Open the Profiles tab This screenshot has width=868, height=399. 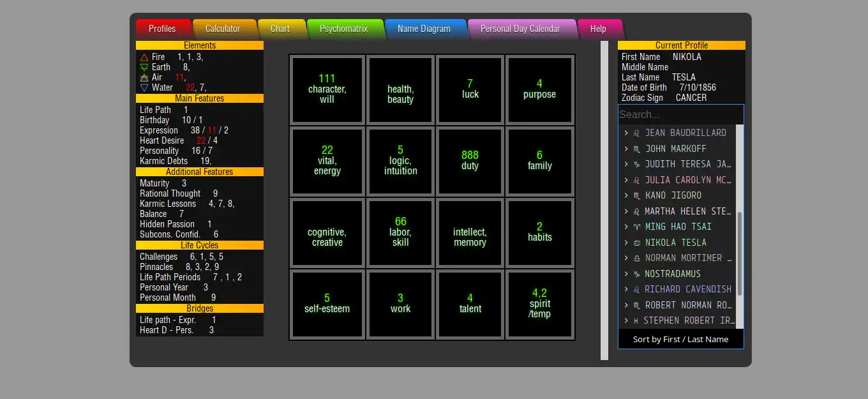pyautogui.click(x=162, y=29)
